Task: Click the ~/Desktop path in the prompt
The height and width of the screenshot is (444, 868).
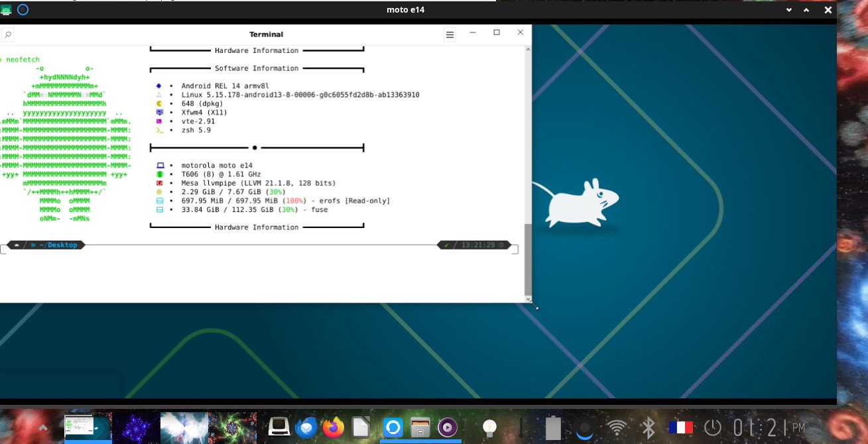Action: [58, 245]
